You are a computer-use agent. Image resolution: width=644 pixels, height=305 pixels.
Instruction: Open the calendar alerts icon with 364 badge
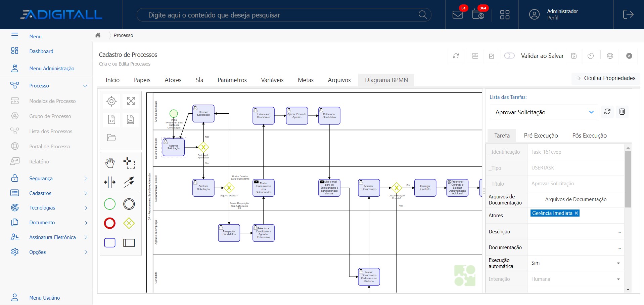478,14
